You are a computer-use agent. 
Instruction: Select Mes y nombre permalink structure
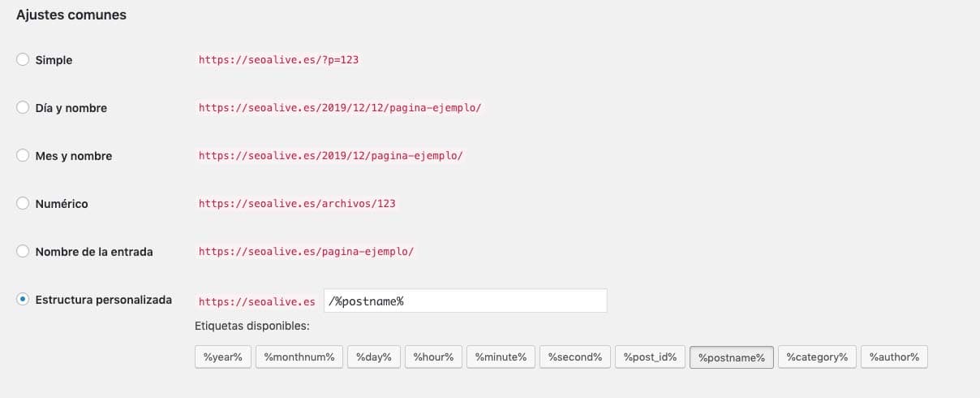23,155
